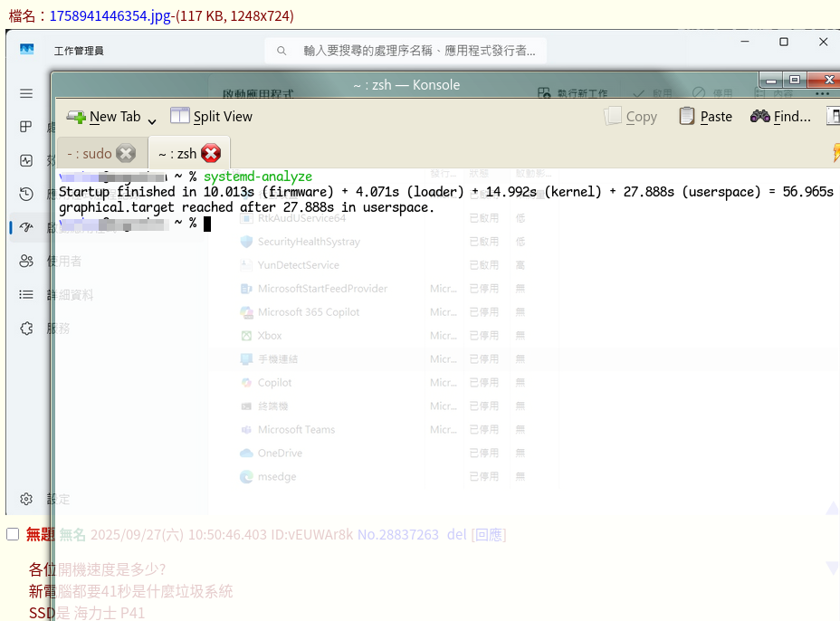Switch to the '~ : sudo' tab
Image resolution: width=840 pixels, height=621 pixels.
point(90,153)
